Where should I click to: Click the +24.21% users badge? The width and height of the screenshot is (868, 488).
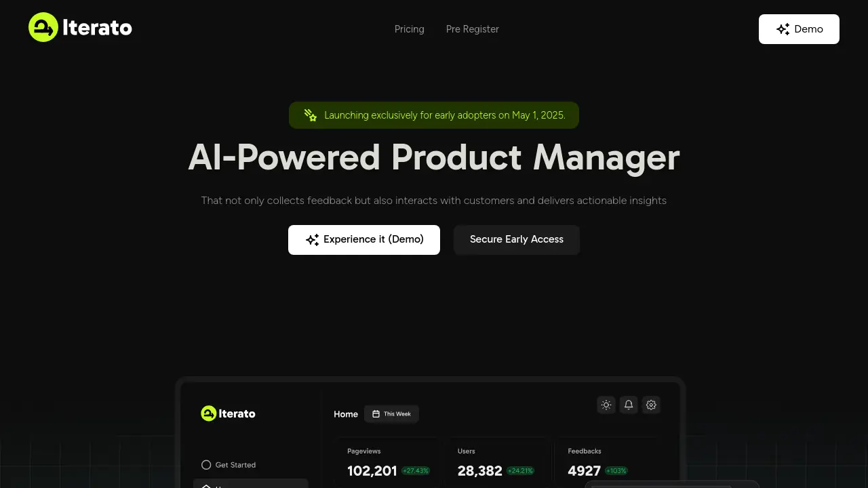tap(520, 471)
